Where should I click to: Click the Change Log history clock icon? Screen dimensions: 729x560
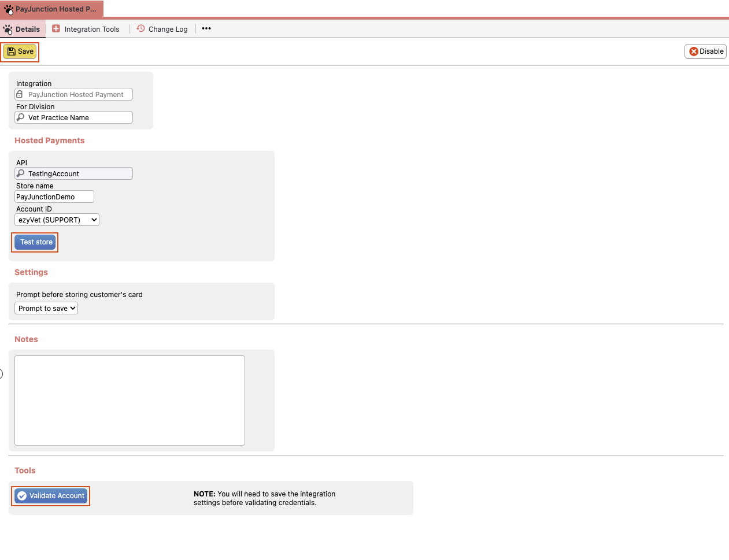point(140,28)
